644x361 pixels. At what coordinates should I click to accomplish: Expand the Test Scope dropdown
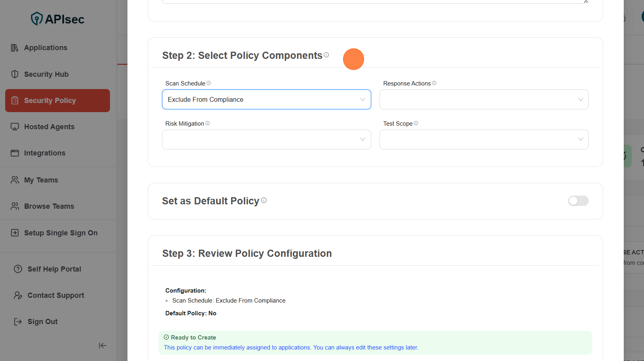click(x=484, y=140)
